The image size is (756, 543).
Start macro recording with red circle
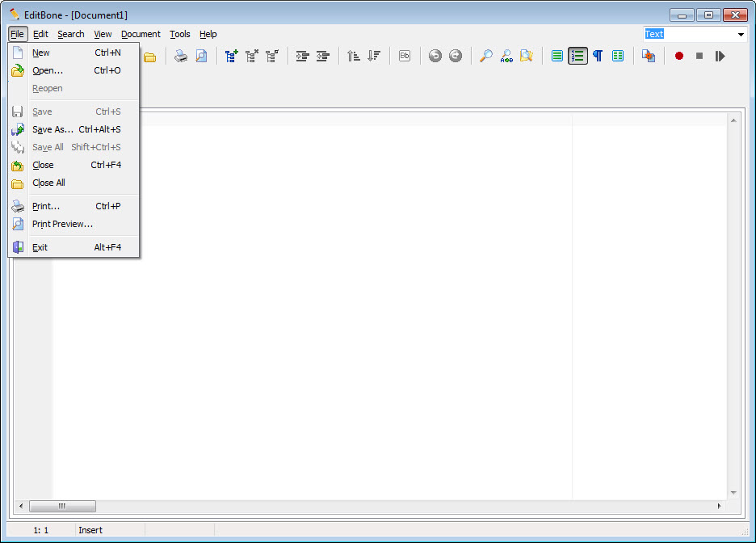click(x=678, y=56)
